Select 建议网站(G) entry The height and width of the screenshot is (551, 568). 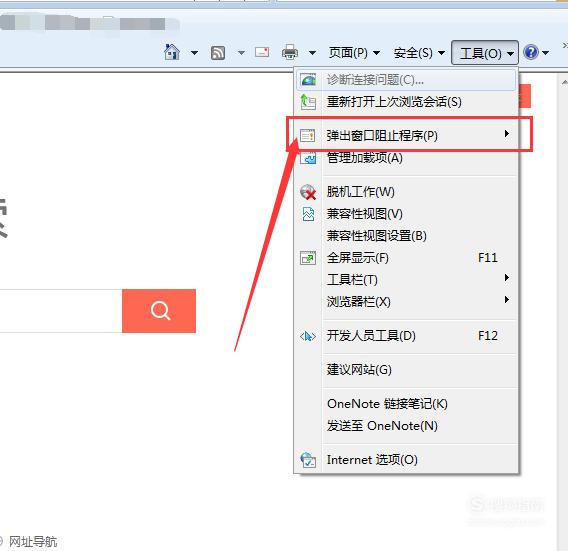(x=406, y=370)
